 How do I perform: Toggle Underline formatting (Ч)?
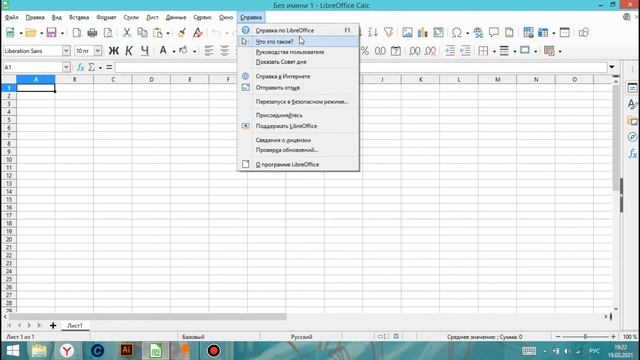click(x=144, y=51)
